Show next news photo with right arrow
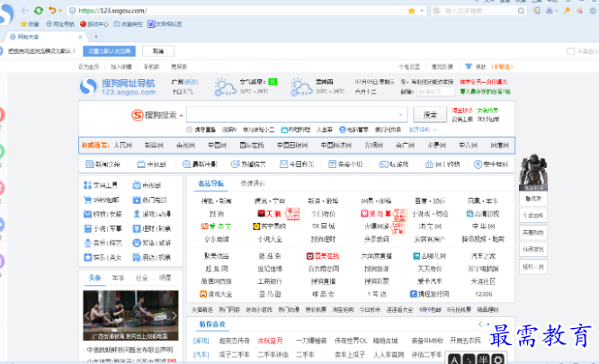 point(174,315)
